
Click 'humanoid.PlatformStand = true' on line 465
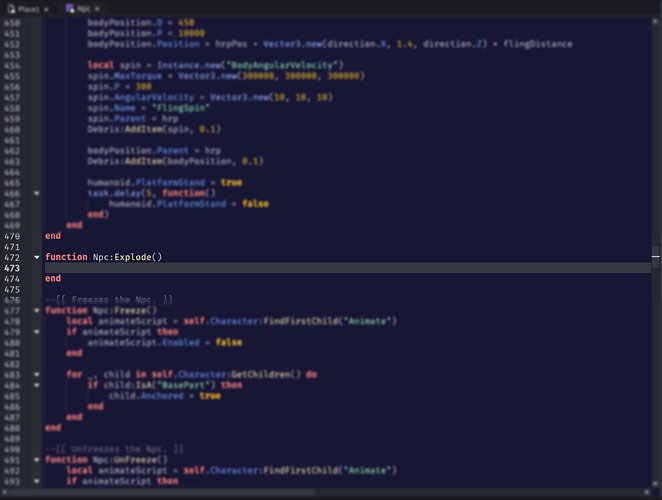pyautogui.click(x=165, y=182)
